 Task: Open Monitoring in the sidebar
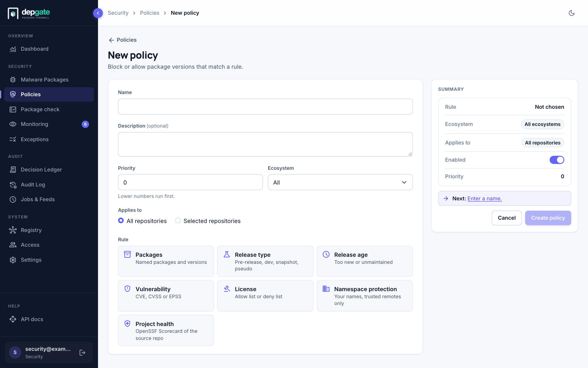49,124
